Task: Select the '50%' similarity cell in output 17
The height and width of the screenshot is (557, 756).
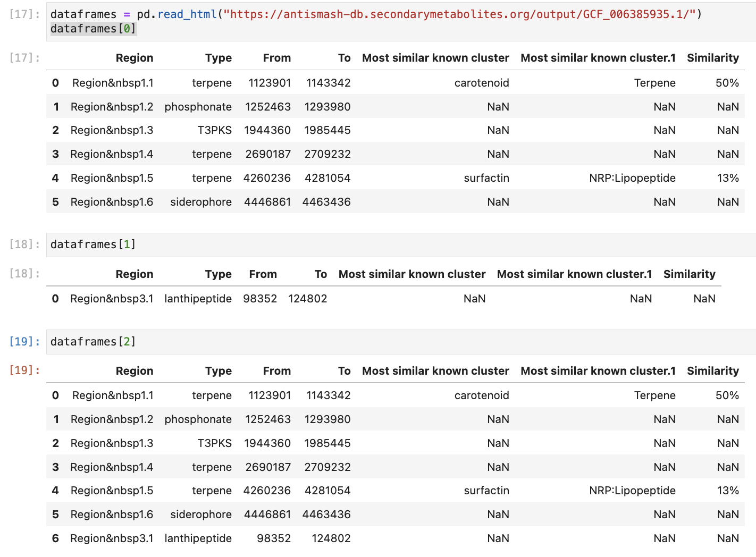Action: pyautogui.click(x=727, y=83)
